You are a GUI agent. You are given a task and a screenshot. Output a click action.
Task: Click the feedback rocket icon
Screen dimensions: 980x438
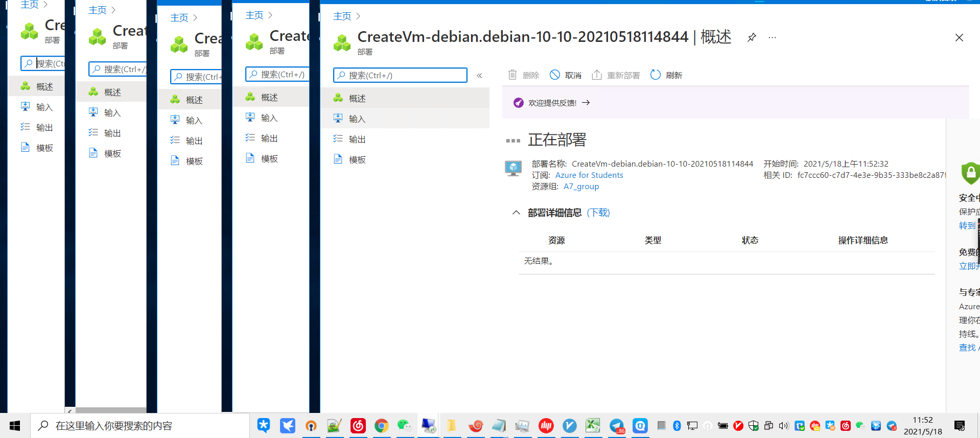pos(518,103)
